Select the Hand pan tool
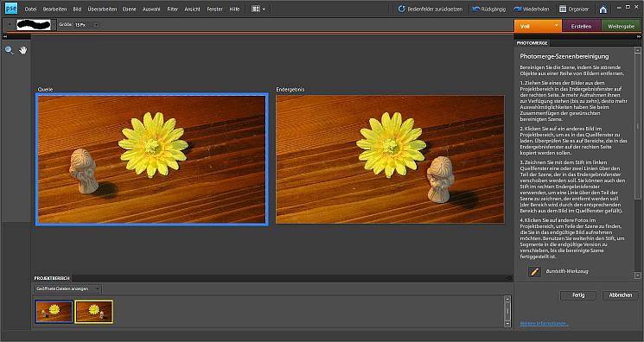 point(23,50)
